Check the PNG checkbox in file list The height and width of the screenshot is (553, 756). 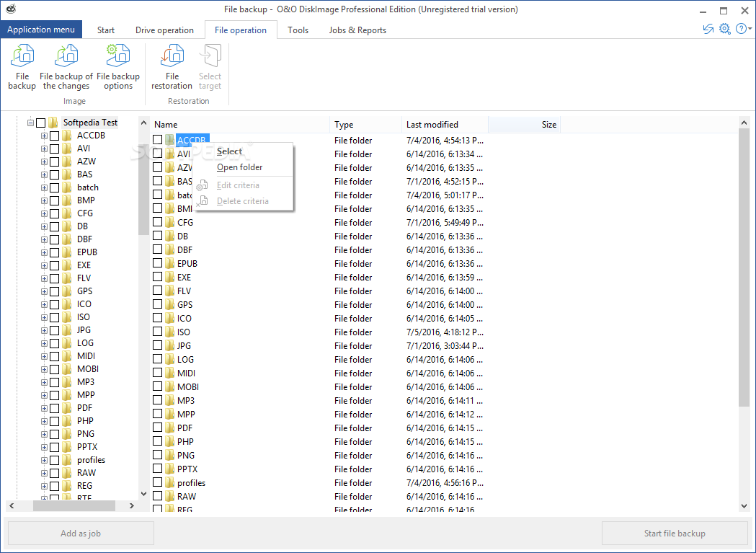tap(158, 454)
